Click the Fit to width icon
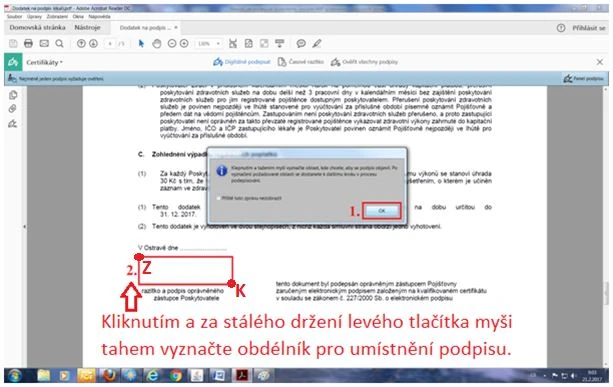The image size is (613, 387). [233, 43]
